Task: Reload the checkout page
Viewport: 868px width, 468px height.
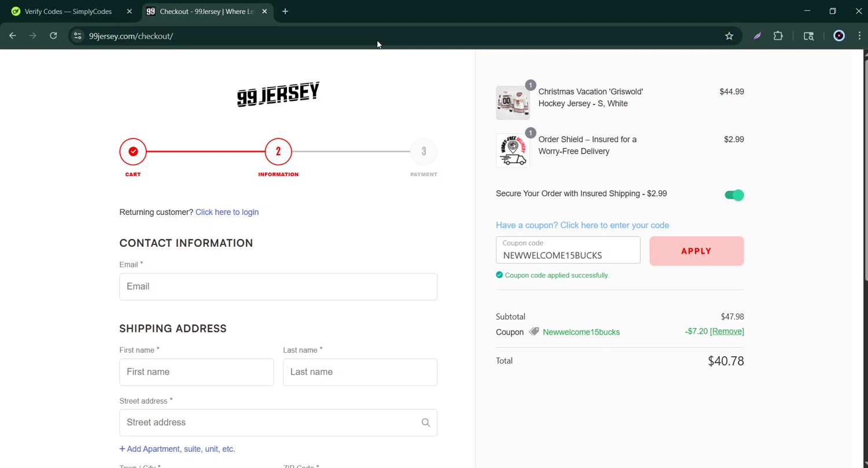Action: [53, 36]
